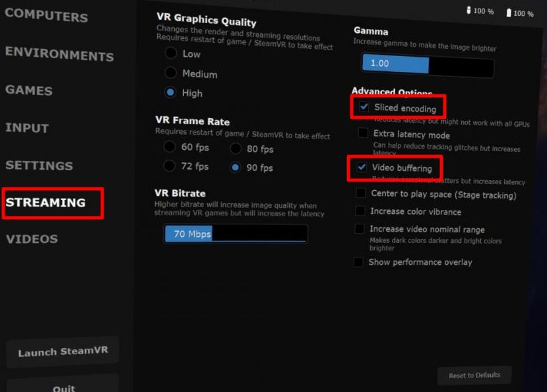
Task: Adjust the Gamma 1.00 slider
Action: (x=428, y=65)
